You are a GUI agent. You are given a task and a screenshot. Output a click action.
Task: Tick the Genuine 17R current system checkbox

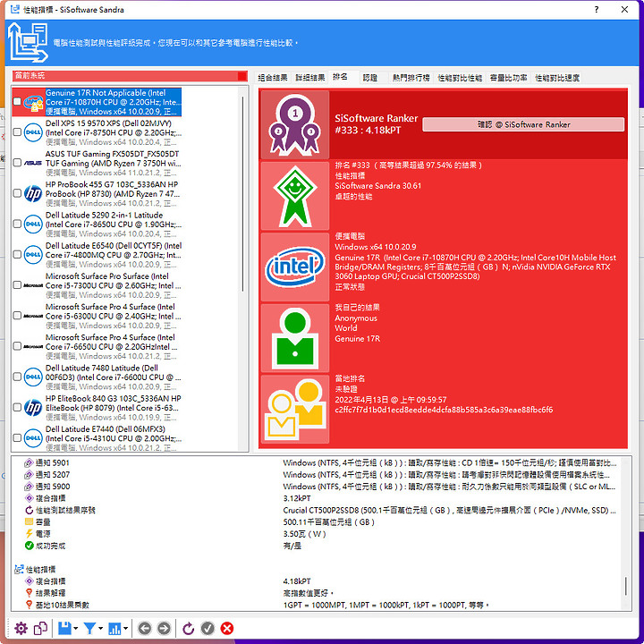point(17,101)
